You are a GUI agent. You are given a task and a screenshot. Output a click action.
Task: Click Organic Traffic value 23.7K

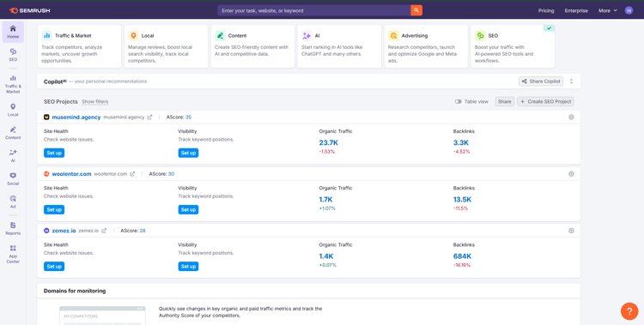[x=329, y=143]
